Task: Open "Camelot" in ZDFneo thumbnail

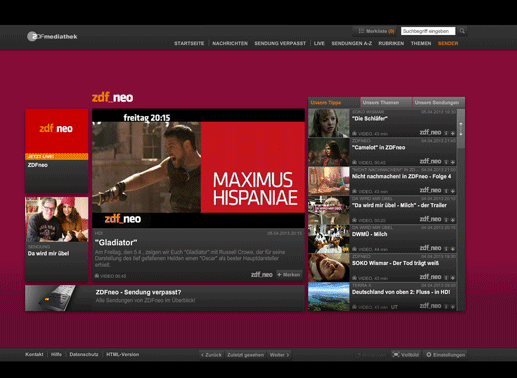Action: tap(329, 152)
